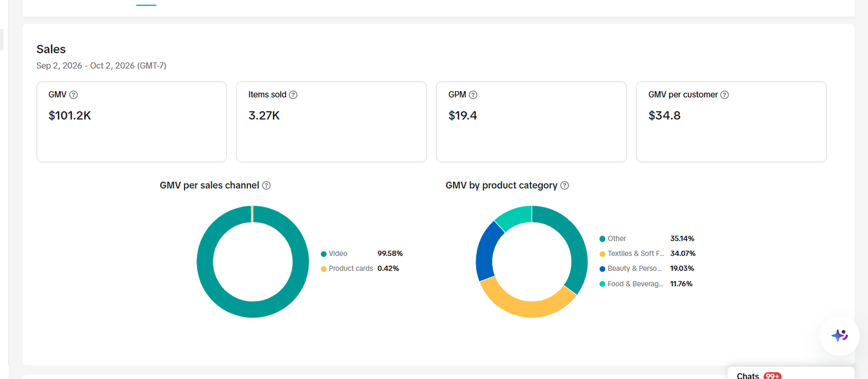Click the teal Video segment of sales channel donut

click(x=253, y=309)
